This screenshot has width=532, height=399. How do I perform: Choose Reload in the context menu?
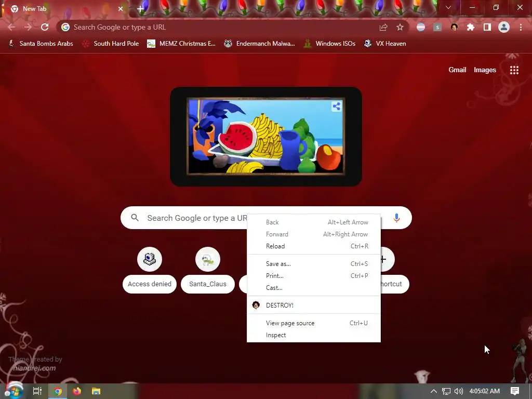pyautogui.click(x=314, y=246)
